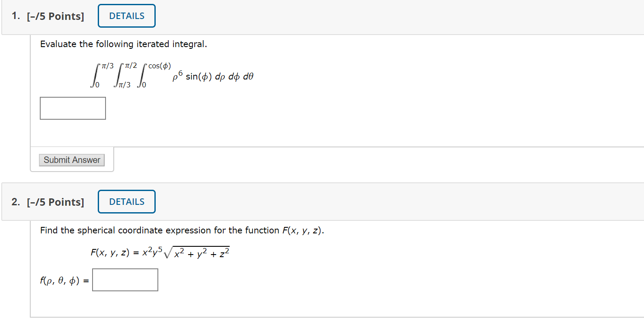Click the π/2 upper limit of middle integral
Viewport: 644px width, 325px height.
[x=130, y=66]
